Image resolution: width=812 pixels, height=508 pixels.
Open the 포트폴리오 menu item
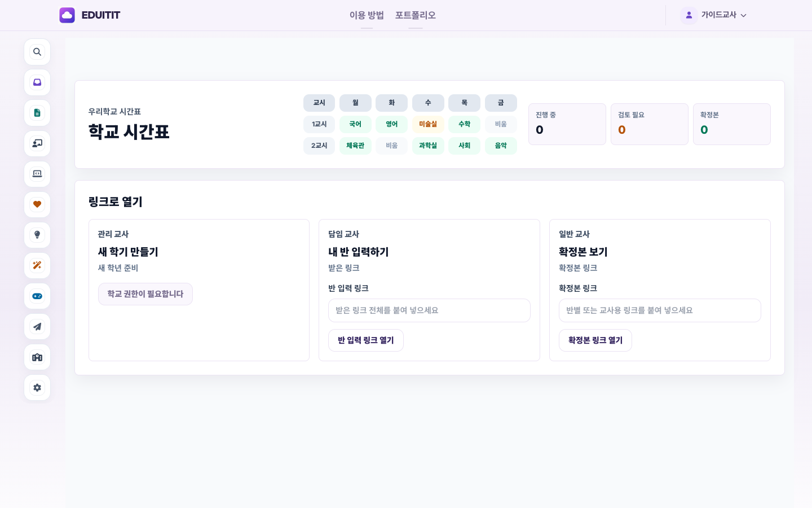click(x=416, y=15)
